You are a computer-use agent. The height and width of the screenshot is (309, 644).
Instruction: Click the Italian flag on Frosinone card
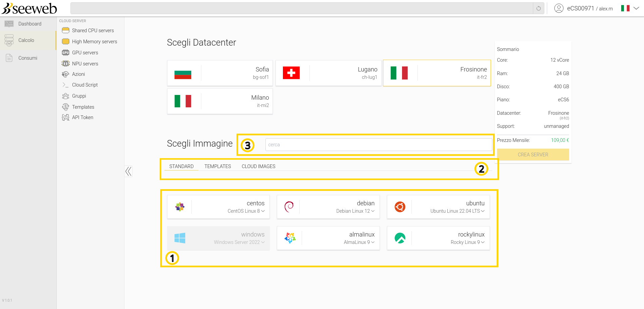point(399,73)
